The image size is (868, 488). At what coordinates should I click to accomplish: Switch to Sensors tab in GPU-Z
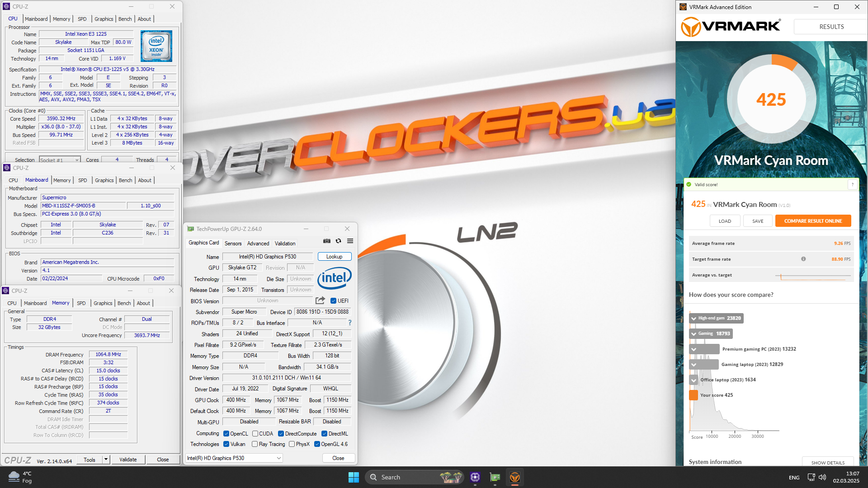click(233, 244)
